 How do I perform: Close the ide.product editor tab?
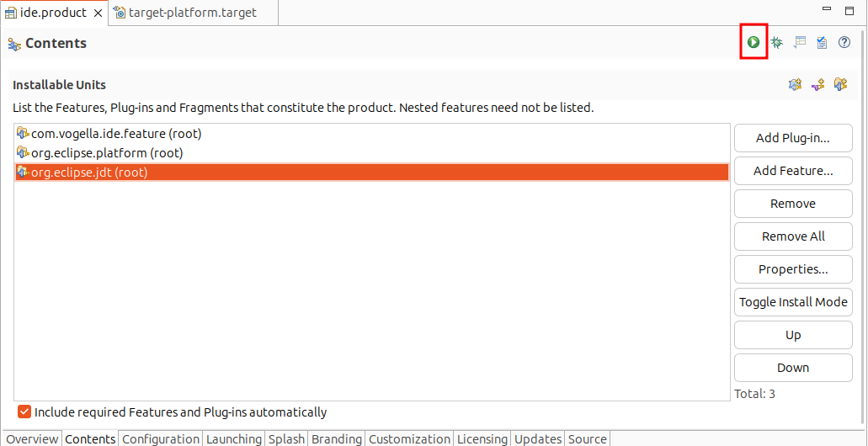click(98, 13)
